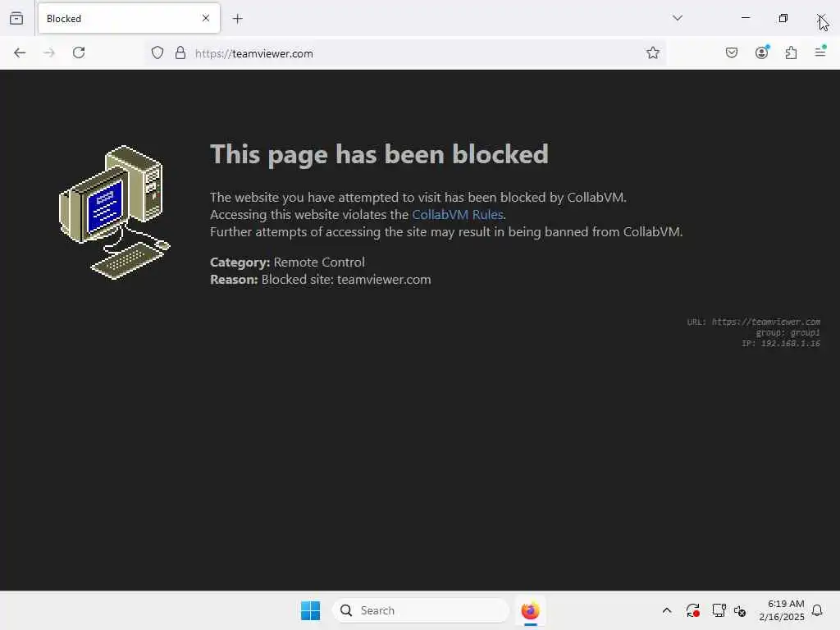Open the Windows Start menu
840x630 pixels.
(310, 610)
